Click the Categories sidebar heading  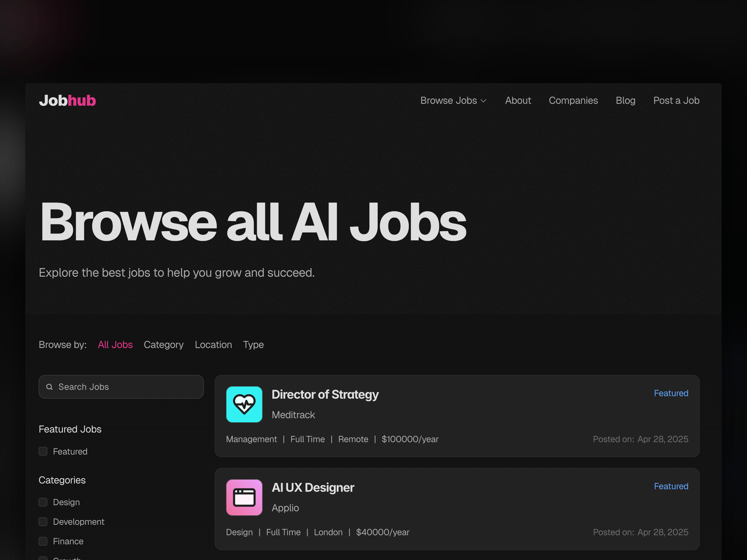[x=62, y=480]
